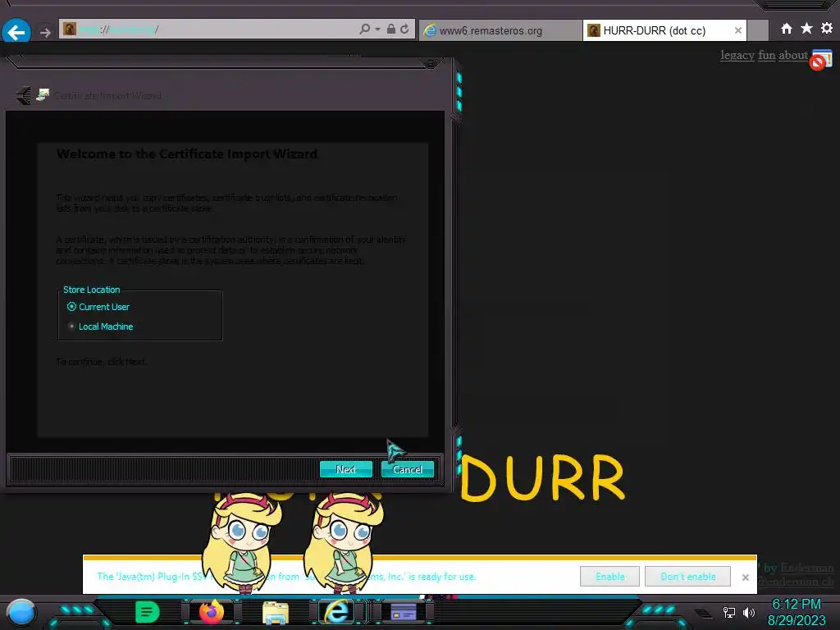Go back using the blue browser arrow

(x=16, y=32)
